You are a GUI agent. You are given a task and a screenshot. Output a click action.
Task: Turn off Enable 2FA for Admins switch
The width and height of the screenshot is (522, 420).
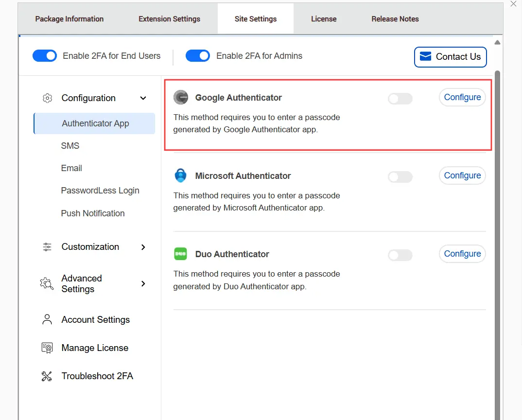pos(198,56)
